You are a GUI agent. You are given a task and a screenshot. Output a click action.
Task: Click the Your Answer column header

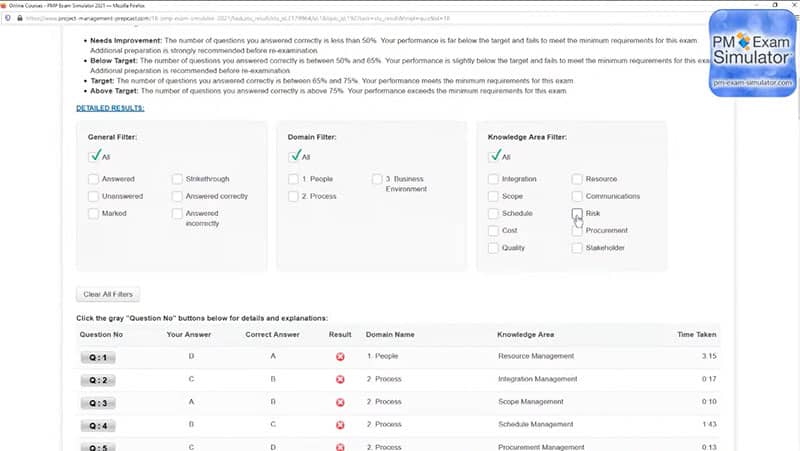tap(189, 335)
